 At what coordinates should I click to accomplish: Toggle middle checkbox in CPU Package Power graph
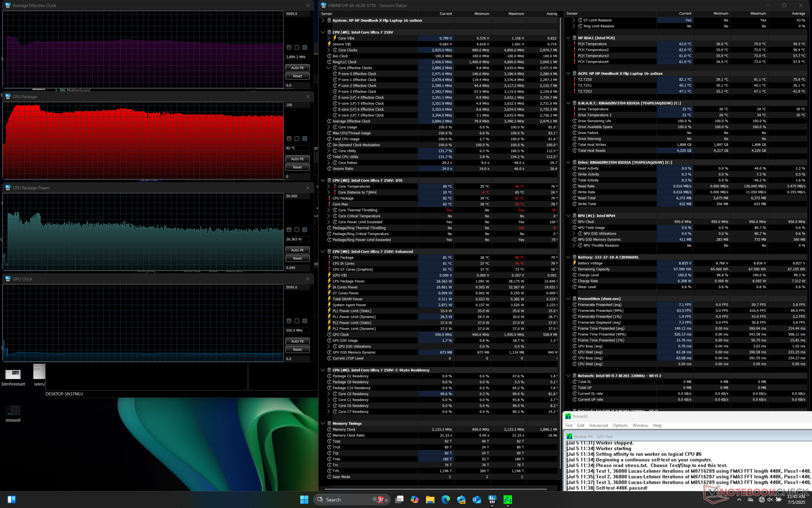tap(297, 230)
